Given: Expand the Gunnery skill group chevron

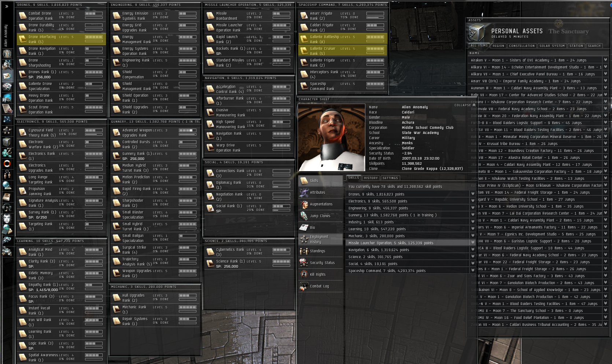Looking at the screenshot, I should click(x=473, y=215).
